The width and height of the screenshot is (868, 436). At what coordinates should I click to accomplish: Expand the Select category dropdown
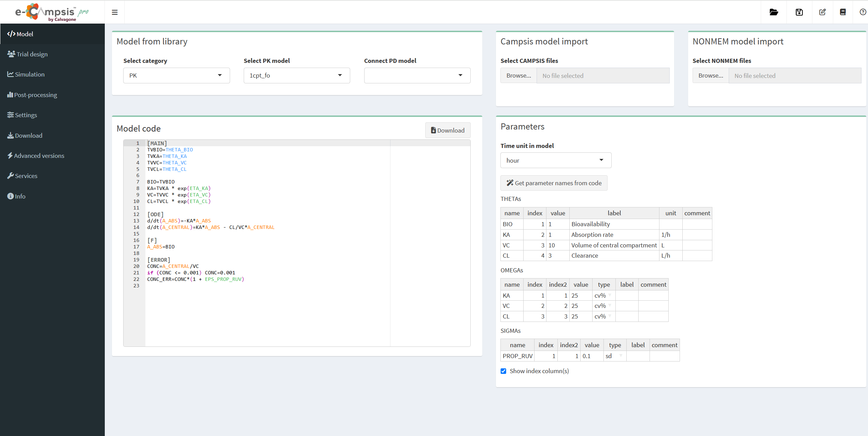click(176, 76)
